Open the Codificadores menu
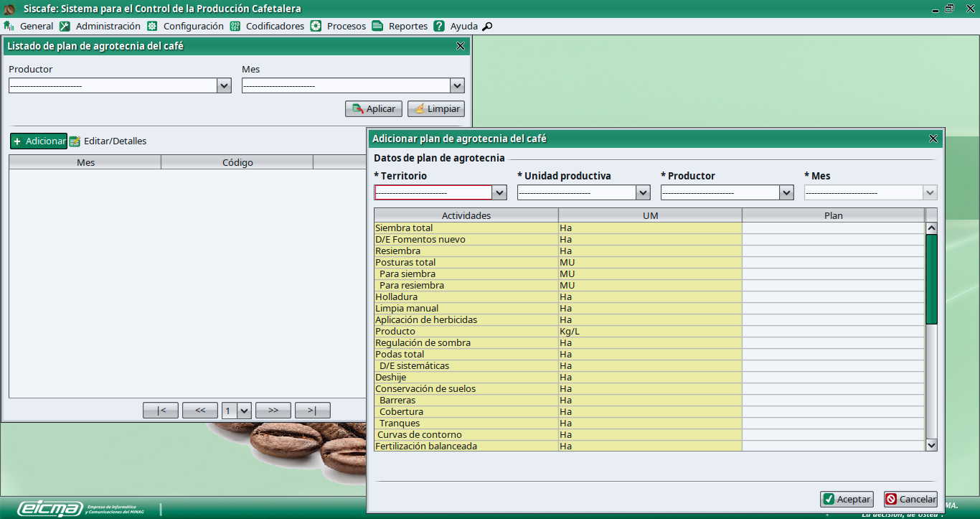 pos(275,26)
